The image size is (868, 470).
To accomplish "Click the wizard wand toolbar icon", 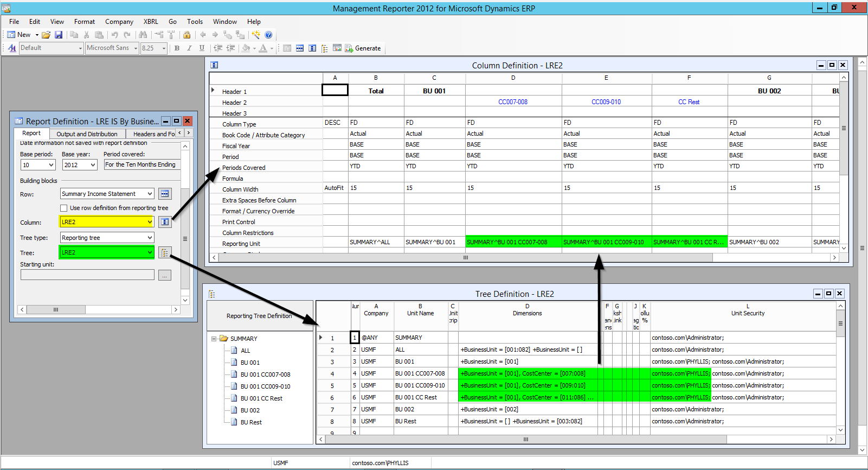I will [256, 35].
